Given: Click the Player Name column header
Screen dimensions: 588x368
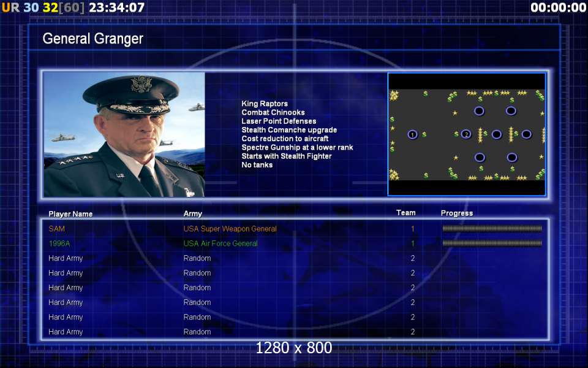Looking at the screenshot, I should [x=70, y=214].
